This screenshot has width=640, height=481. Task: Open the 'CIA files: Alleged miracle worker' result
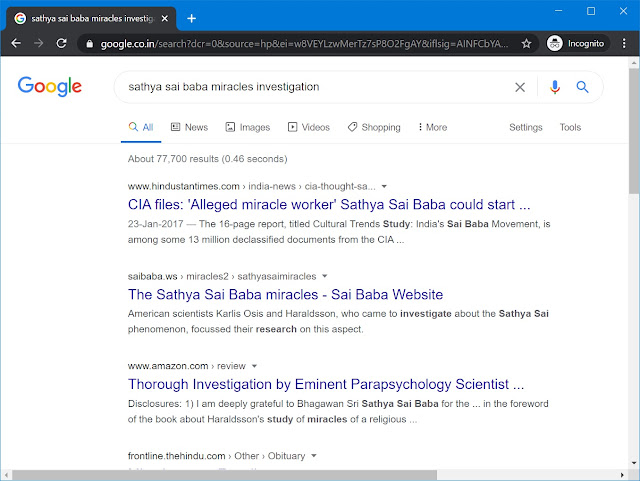click(329, 204)
